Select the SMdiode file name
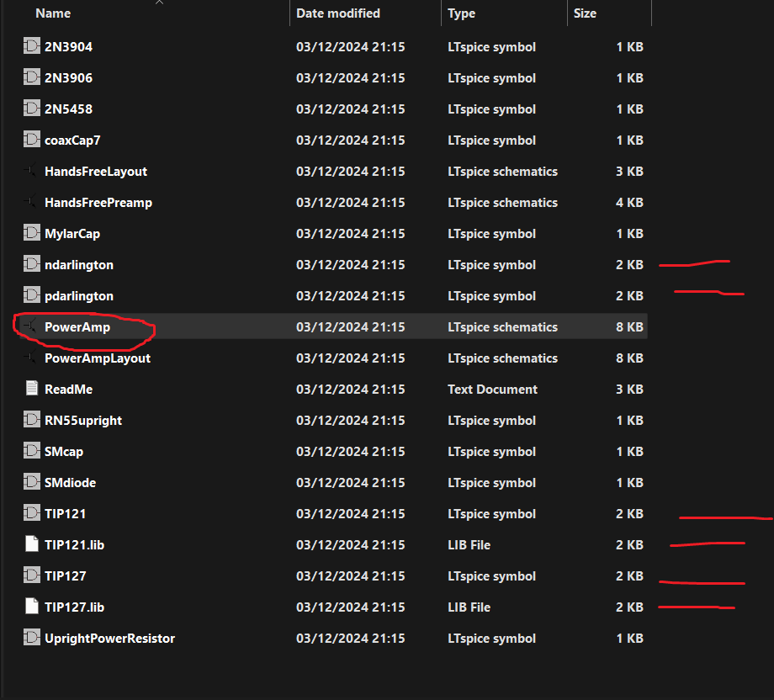Screen dimensions: 774x700 click(70, 482)
